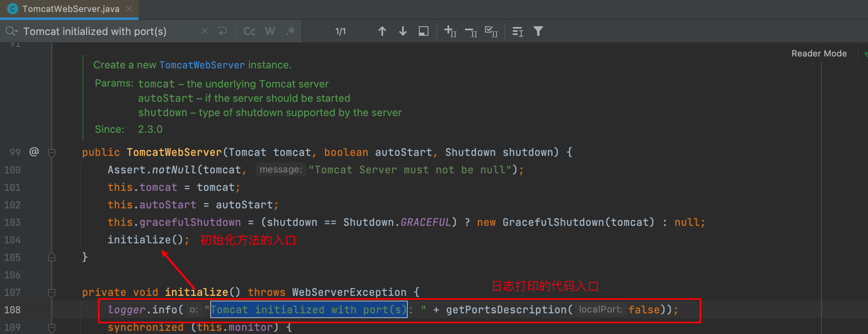Go to previous search occurrence
This screenshot has height=334, width=868.
pos(382,31)
